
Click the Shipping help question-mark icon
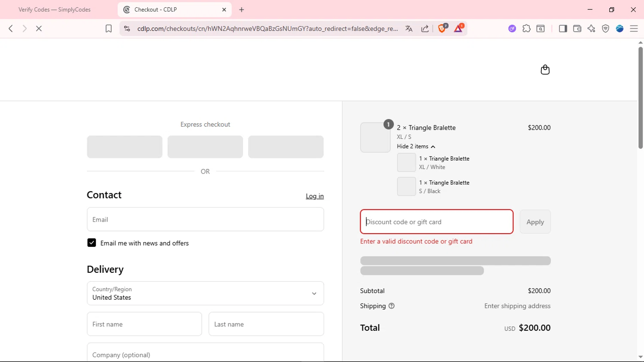(392, 306)
